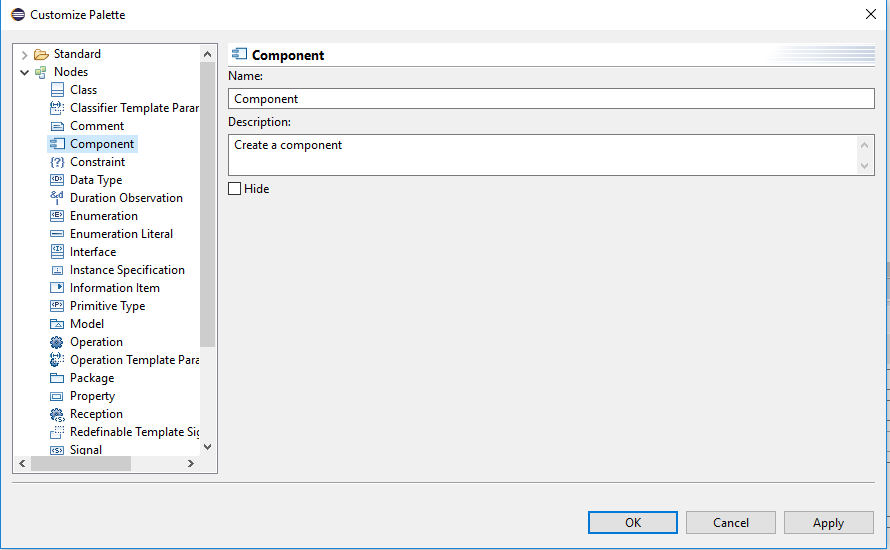This screenshot has height=550, width=890.
Task: Click the horizontal scrollbar thumb of tree
Action: [81, 464]
